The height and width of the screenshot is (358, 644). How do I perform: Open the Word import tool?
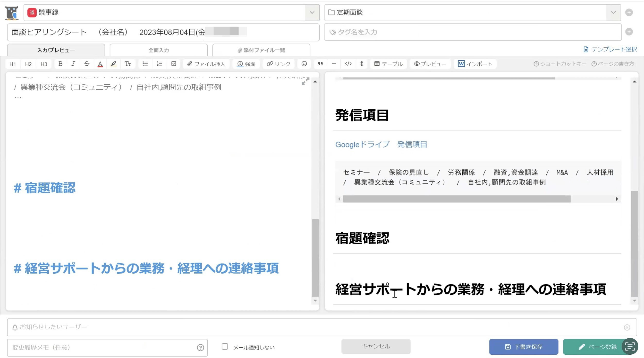[x=475, y=64]
